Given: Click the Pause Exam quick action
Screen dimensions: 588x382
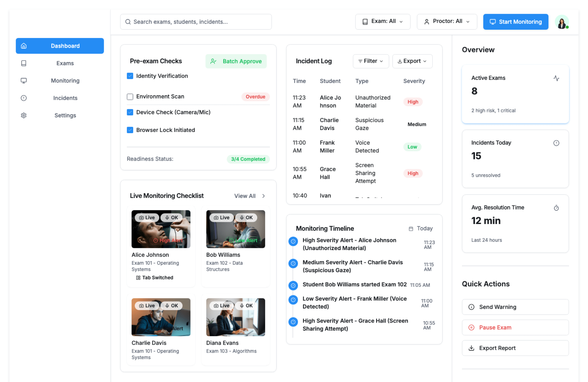Looking at the screenshot, I should click(515, 328).
